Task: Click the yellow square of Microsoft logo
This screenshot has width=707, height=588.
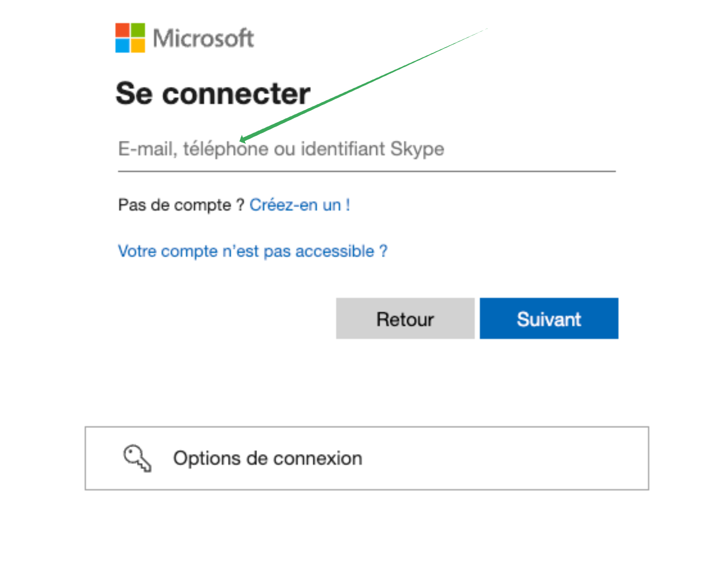Action: tap(138, 45)
